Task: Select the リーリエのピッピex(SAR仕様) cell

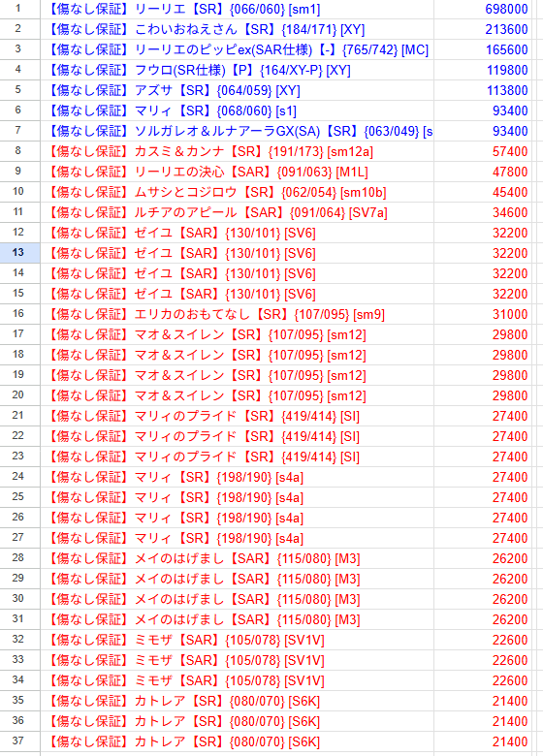Action: 237,49
